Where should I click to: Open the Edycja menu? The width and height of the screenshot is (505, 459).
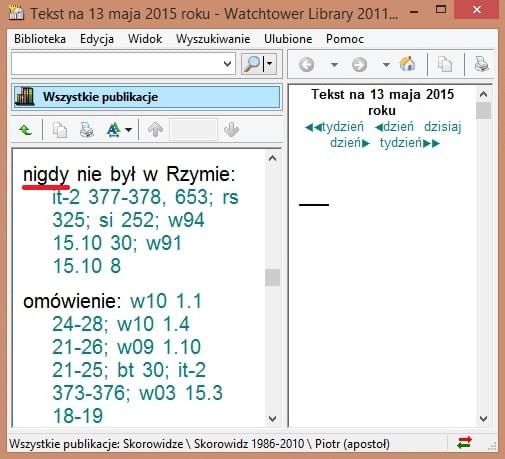click(x=97, y=39)
